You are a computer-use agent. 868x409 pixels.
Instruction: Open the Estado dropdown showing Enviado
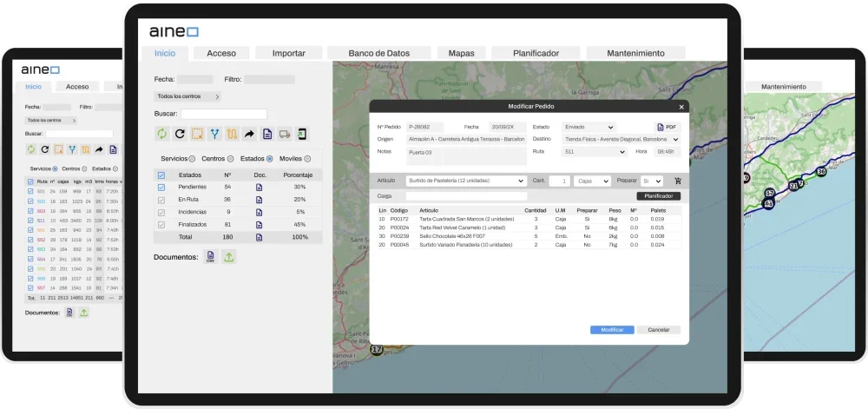click(x=589, y=128)
